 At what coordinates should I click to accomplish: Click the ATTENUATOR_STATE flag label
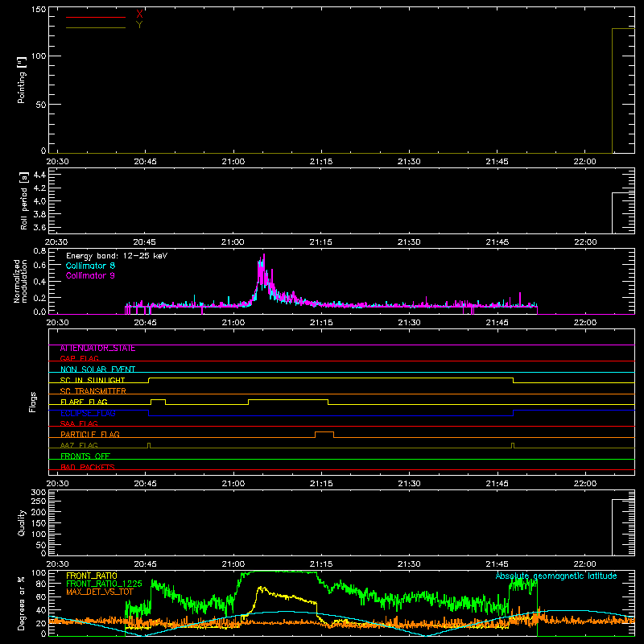click(x=97, y=349)
